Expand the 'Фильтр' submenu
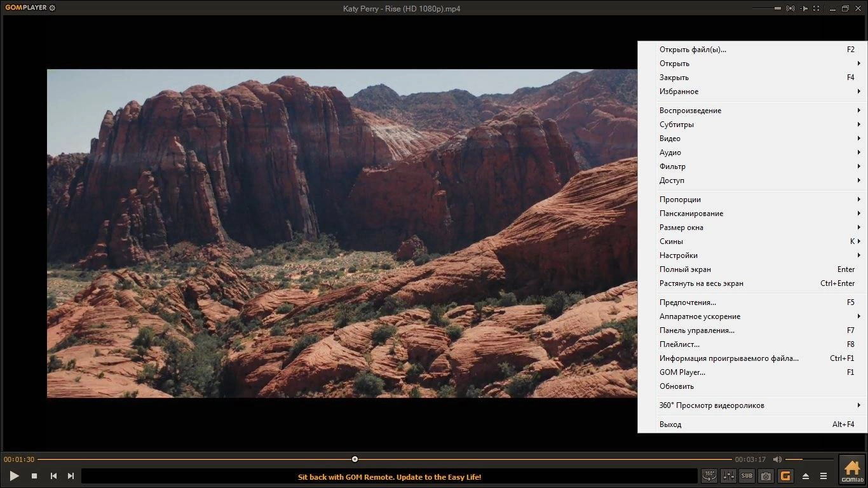 pos(753,166)
